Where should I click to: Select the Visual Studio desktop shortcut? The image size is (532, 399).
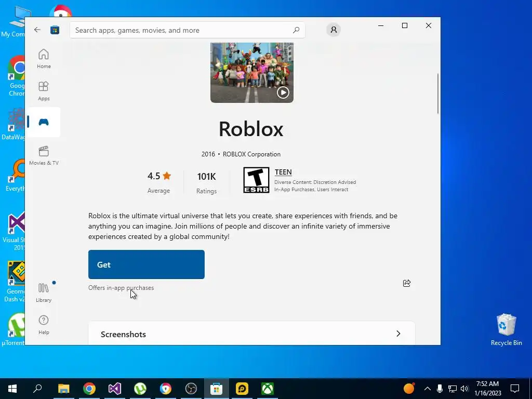point(14,231)
